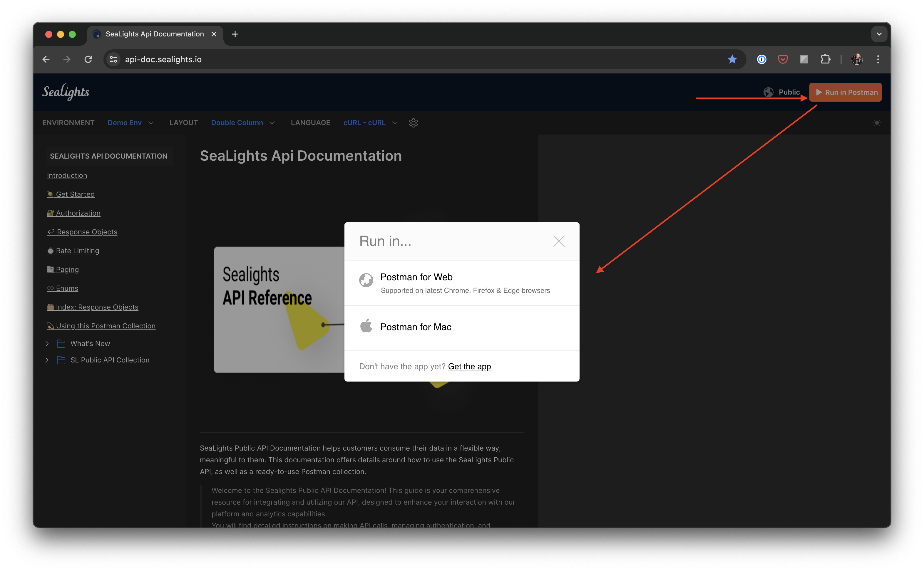
Task: Click the 1Password extension icon
Action: click(761, 59)
